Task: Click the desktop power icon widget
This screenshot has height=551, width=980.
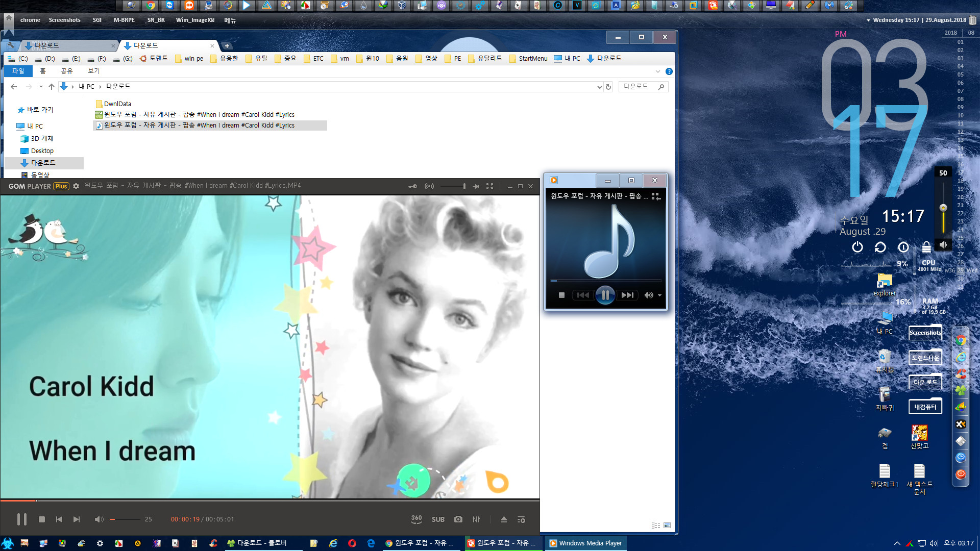Action: [x=857, y=247]
